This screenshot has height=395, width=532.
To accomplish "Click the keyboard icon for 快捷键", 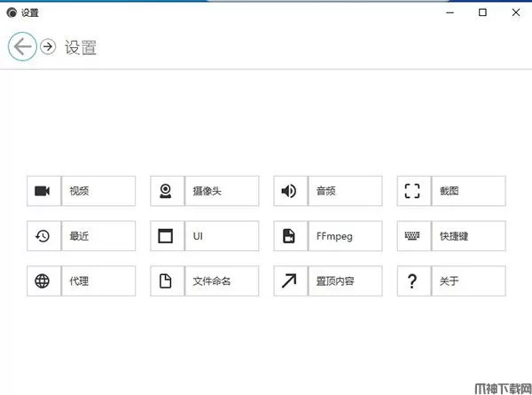I will click(411, 236).
